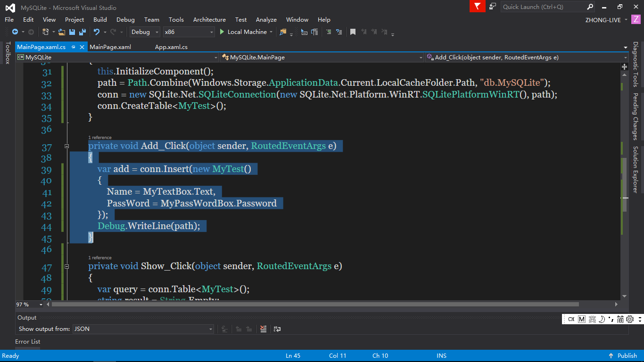644x362 pixels.
Task: Click the Find in Files toolbar icon
Action: click(x=283, y=32)
